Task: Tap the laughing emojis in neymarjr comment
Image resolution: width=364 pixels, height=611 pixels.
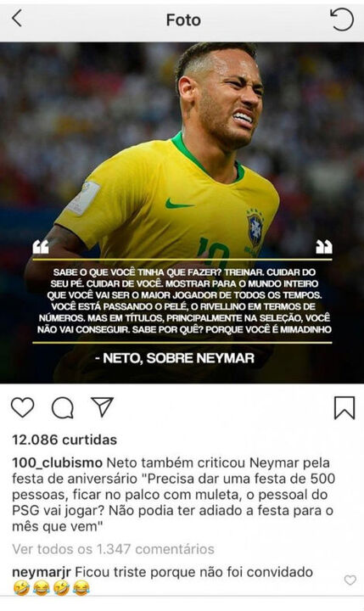Action: coord(51,587)
